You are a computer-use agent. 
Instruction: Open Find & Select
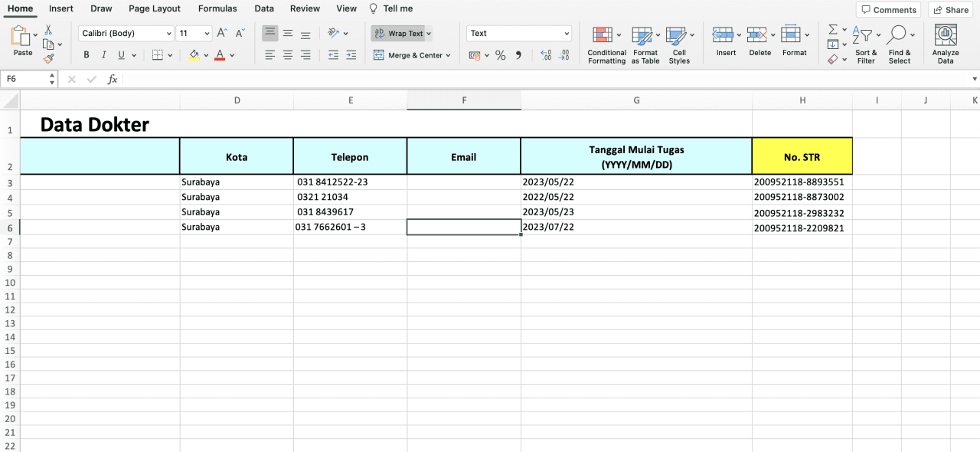[x=900, y=44]
